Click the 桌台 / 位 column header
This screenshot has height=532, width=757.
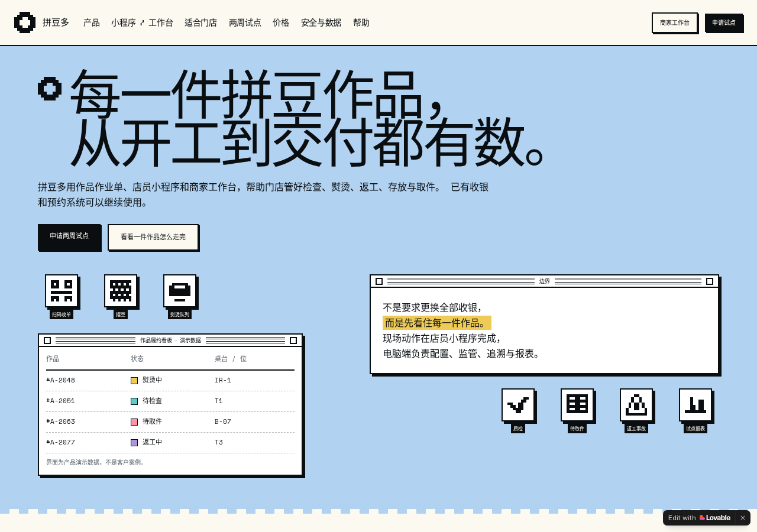[231, 359]
